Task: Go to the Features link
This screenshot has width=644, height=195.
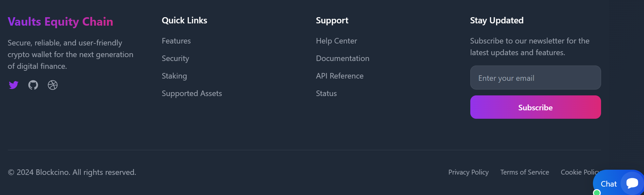Action: [x=176, y=41]
